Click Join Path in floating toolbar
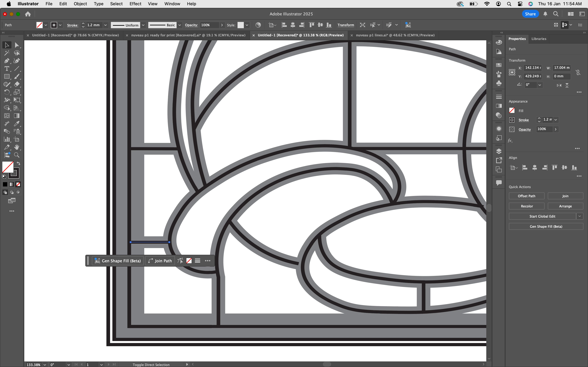The image size is (588, 367). tap(160, 261)
